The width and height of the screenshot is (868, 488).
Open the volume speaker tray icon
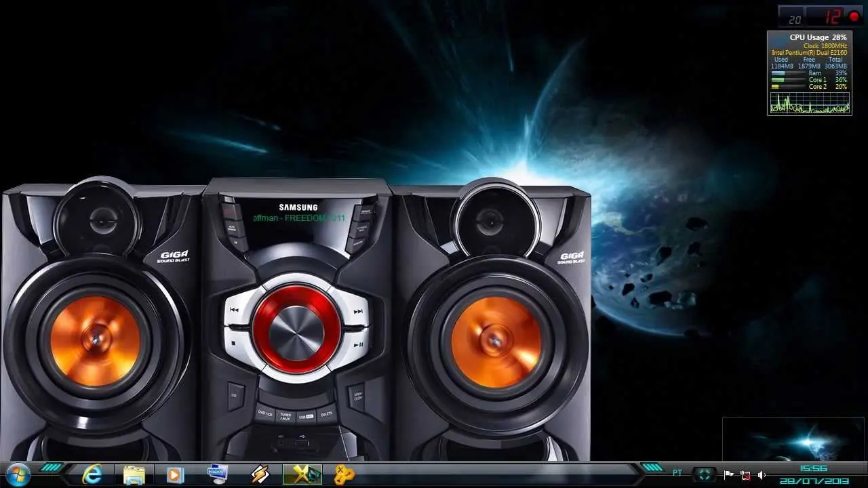762,475
